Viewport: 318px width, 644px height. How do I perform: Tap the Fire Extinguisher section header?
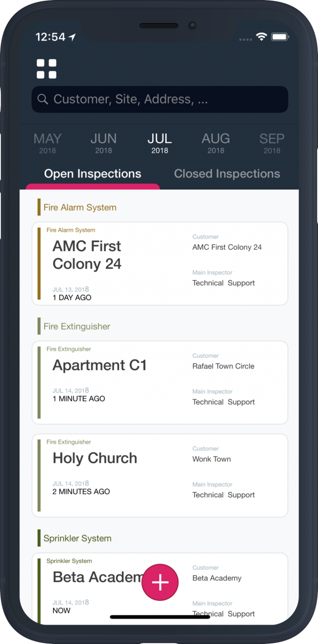click(x=77, y=326)
